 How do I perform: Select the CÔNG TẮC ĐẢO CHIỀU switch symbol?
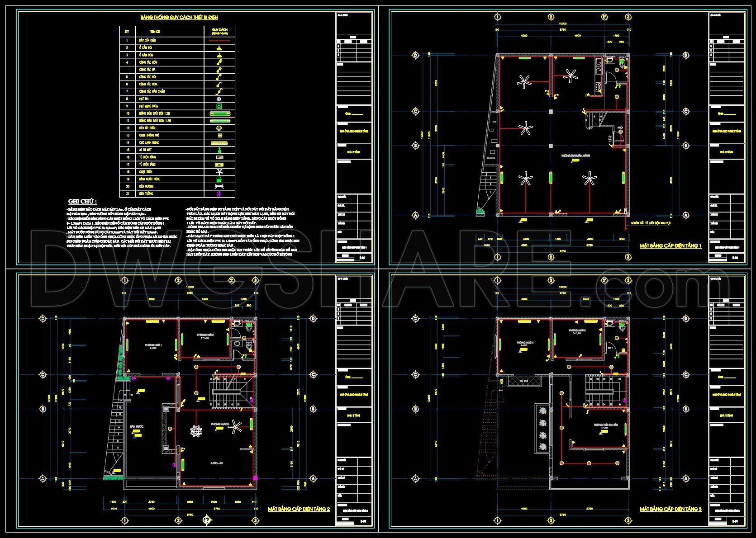(x=219, y=91)
